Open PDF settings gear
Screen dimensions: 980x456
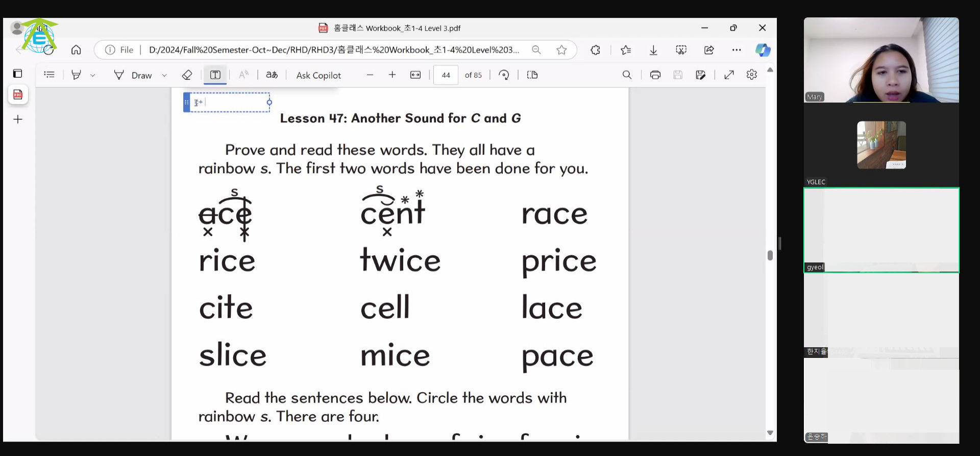(x=751, y=75)
